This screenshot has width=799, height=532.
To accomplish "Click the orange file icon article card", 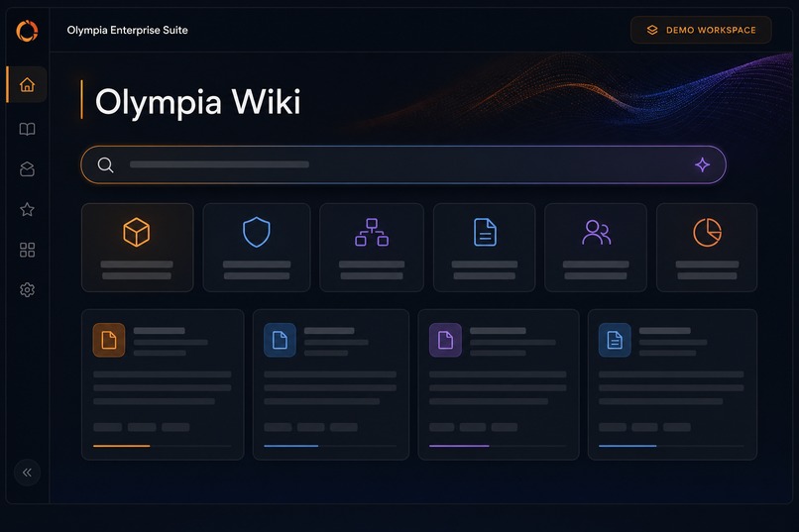I will [163, 384].
